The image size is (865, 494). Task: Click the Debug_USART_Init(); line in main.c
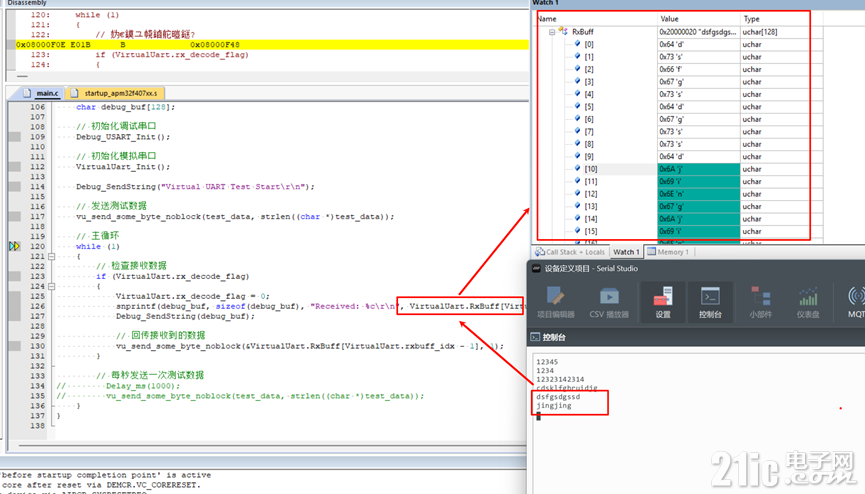122,137
